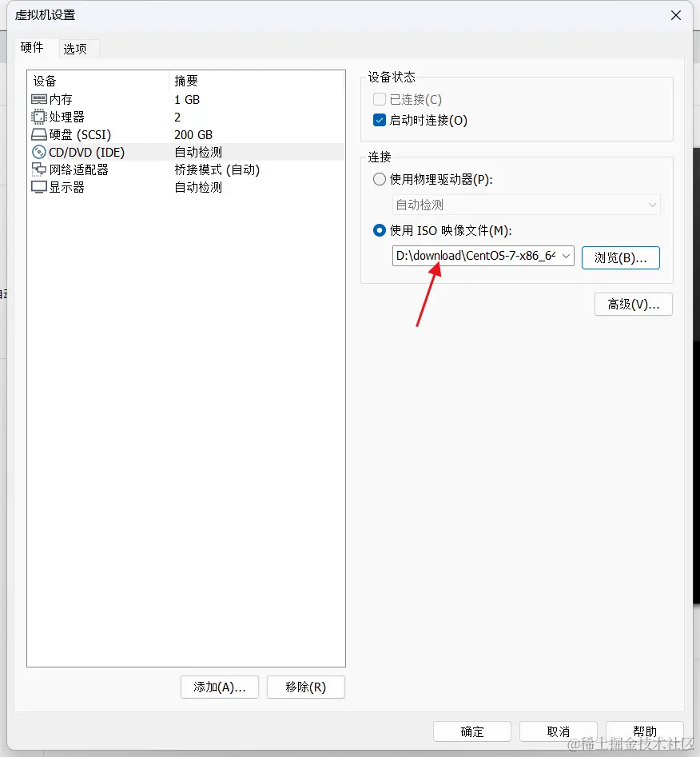Click the 1 GB memory summary value
The height and width of the screenshot is (757, 700).
[x=187, y=99]
